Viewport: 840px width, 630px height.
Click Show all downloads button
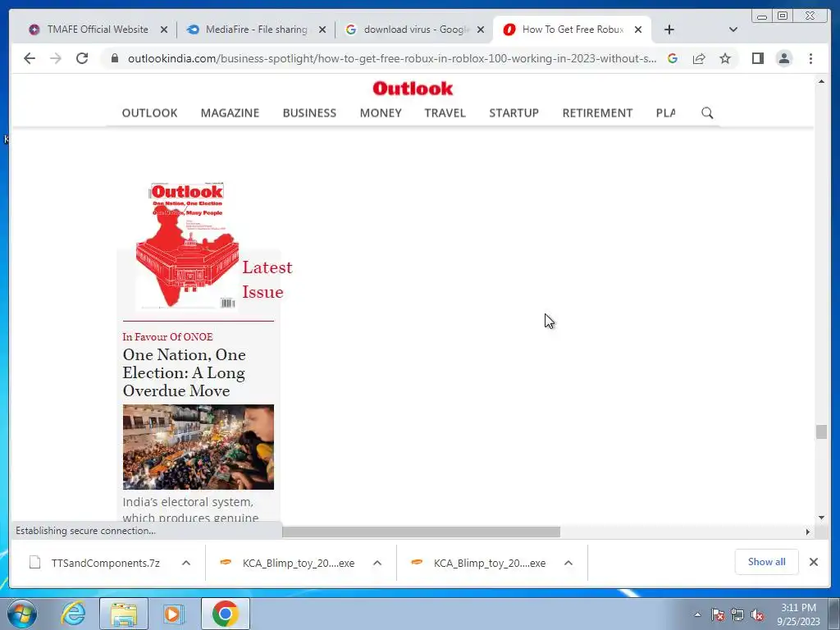[x=767, y=562]
